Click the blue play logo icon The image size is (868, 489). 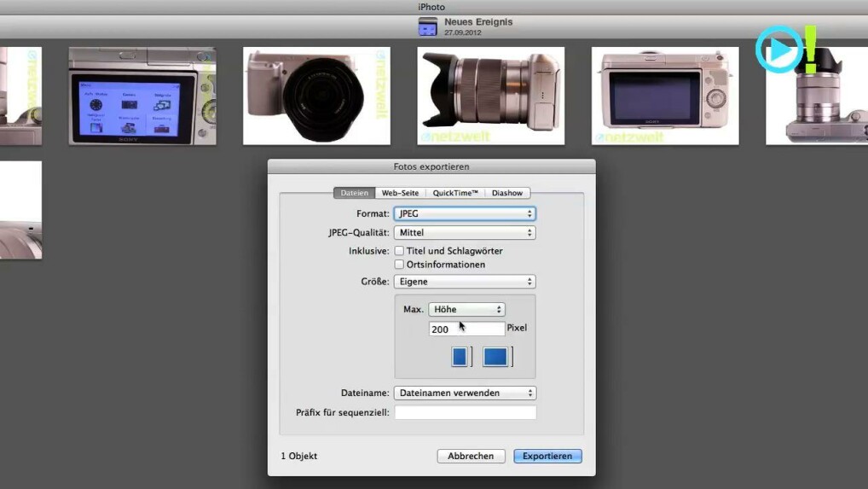click(778, 49)
